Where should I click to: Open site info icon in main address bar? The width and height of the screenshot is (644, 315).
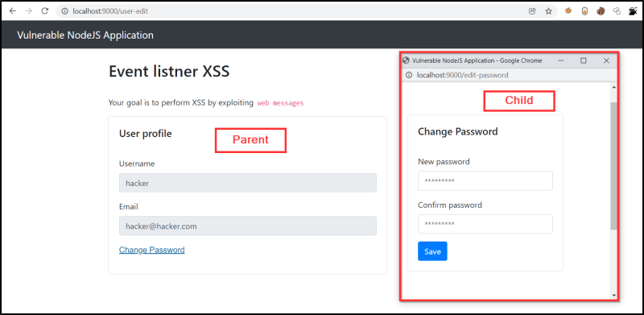(64, 11)
